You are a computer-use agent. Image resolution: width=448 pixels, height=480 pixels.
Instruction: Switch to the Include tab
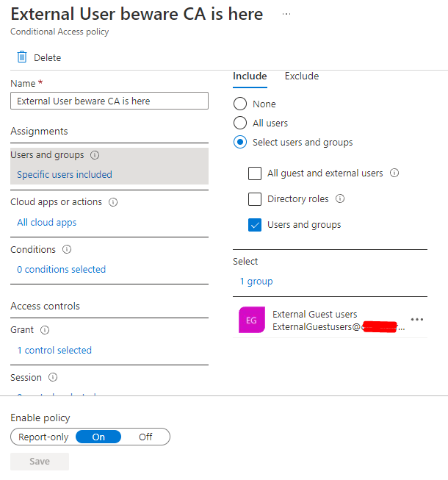[250, 76]
